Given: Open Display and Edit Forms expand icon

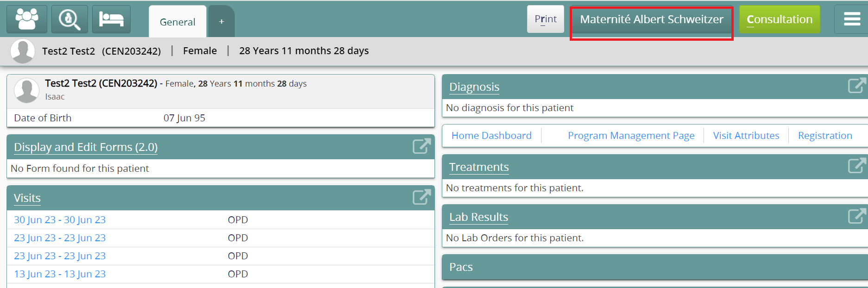Looking at the screenshot, I should coord(421,146).
